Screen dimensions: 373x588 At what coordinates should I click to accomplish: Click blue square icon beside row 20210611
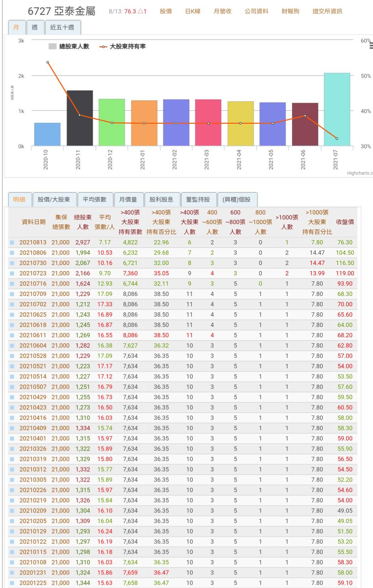coord(12,335)
